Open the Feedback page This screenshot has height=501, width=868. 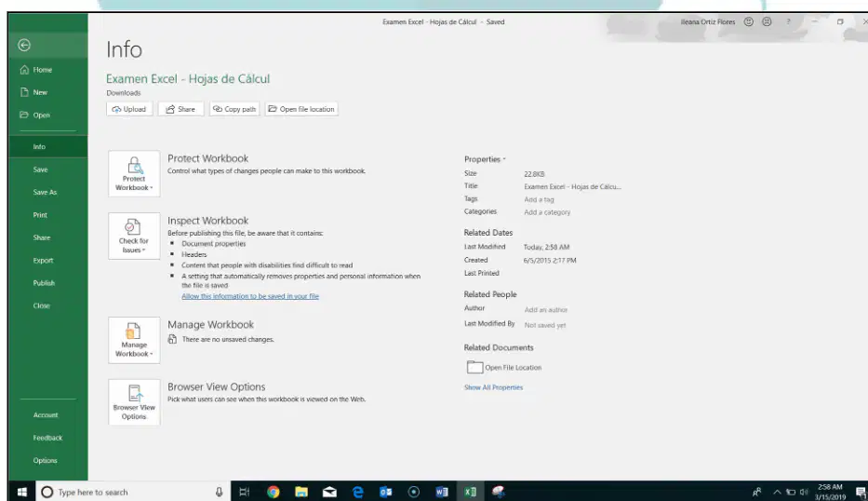click(x=47, y=438)
